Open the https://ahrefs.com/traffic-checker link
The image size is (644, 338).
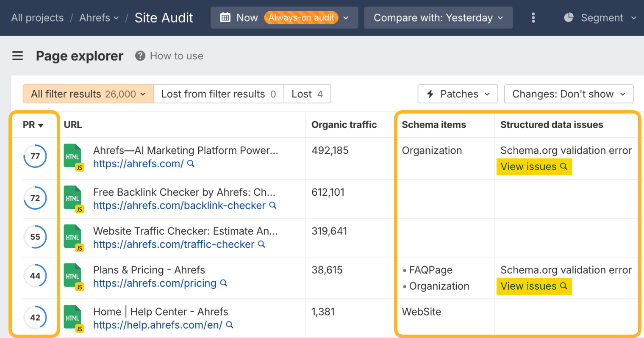click(174, 244)
